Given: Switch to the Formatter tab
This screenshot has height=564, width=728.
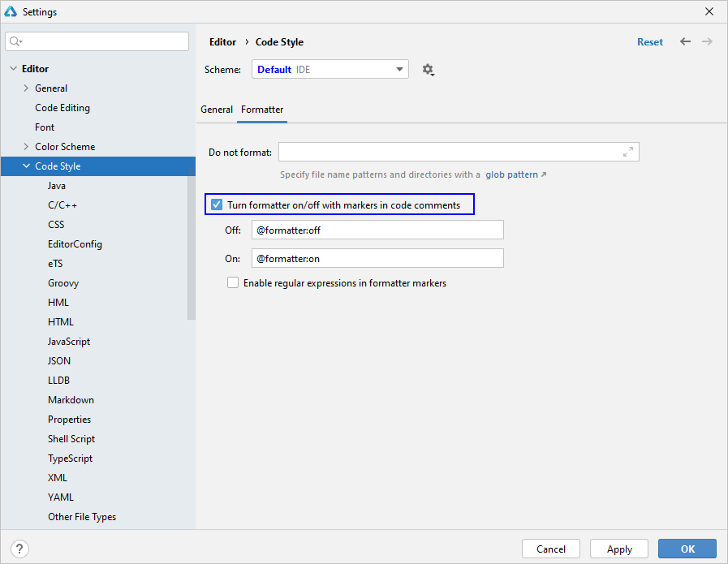Looking at the screenshot, I should pyautogui.click(x=262, y=110).
